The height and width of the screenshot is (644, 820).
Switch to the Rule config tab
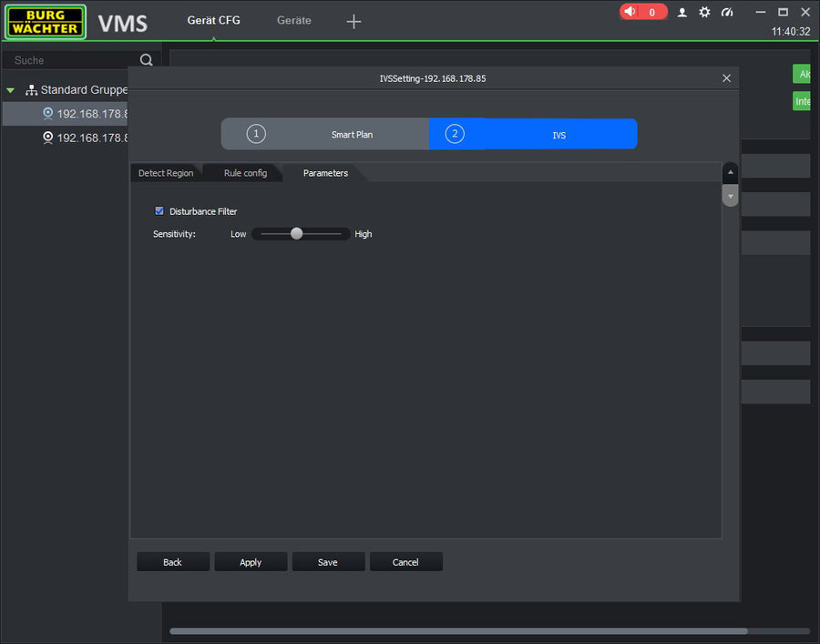click(x=245, y=173)
